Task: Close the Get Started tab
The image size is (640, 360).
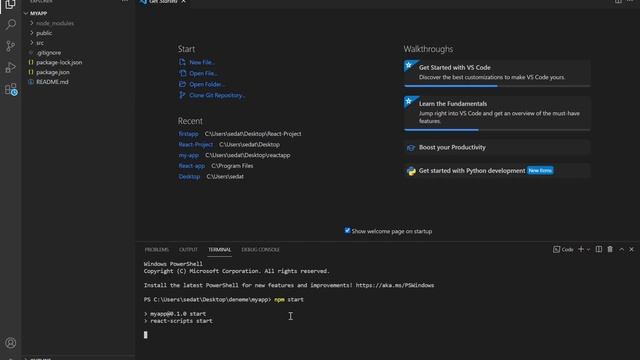Action: pos(184,2)
